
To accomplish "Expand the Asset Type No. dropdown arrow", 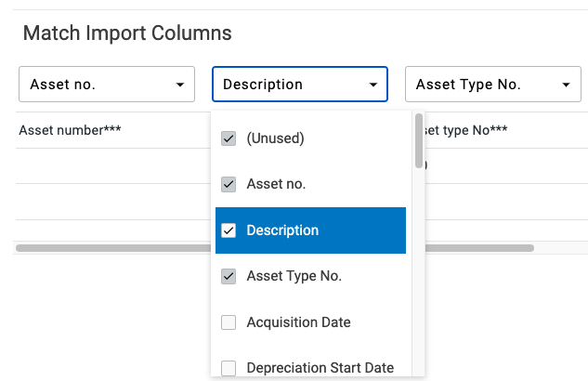I will (566, 85).
